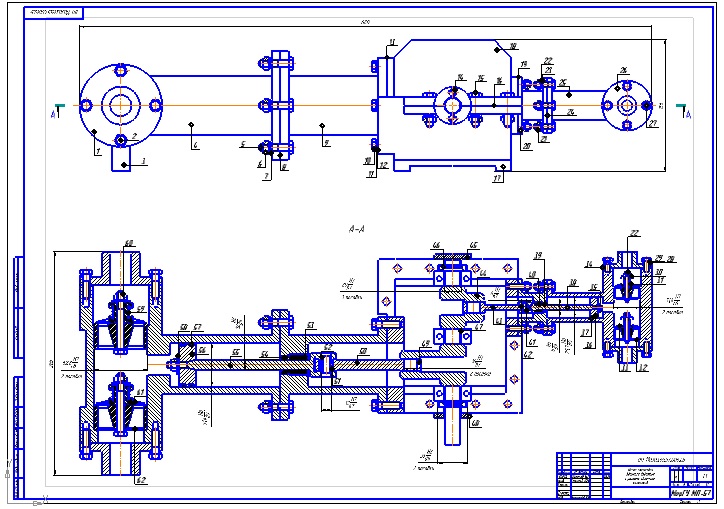Click part callout "53" in the section view
Viewport: 724px width, 509px height.
(x=310, y=326)
